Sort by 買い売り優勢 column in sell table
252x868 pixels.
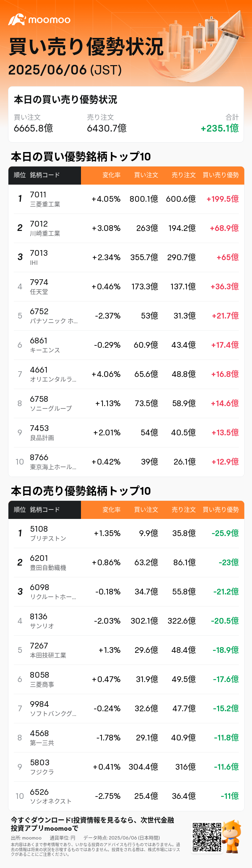(221, 510)
